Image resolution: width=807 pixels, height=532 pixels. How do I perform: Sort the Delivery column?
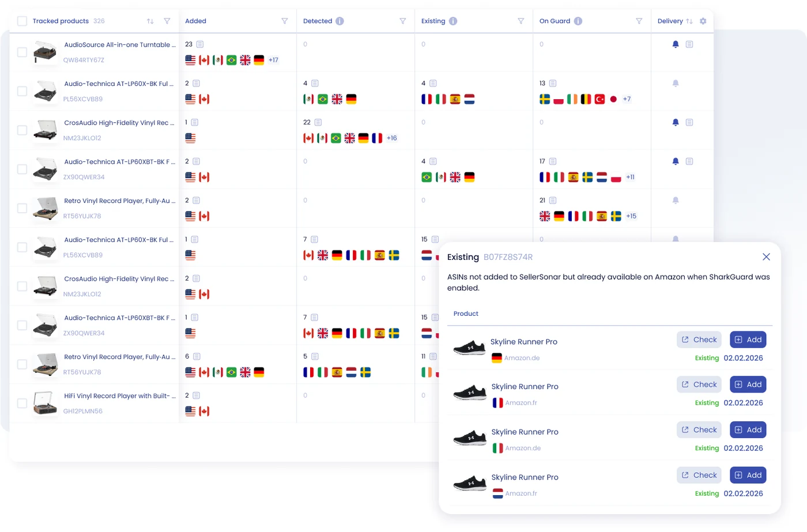click(x=689, y=21)
